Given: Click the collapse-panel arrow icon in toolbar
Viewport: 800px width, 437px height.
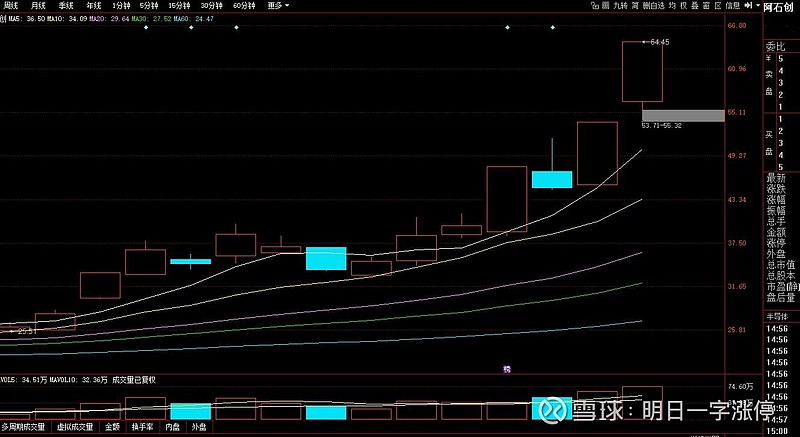Looking at the screenshot, I should 748,6.
